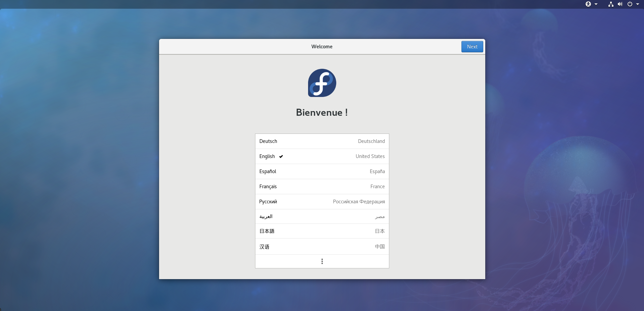The image size is (644, 311).
Task: Select Français language row
Action: [x=322, y=187]
